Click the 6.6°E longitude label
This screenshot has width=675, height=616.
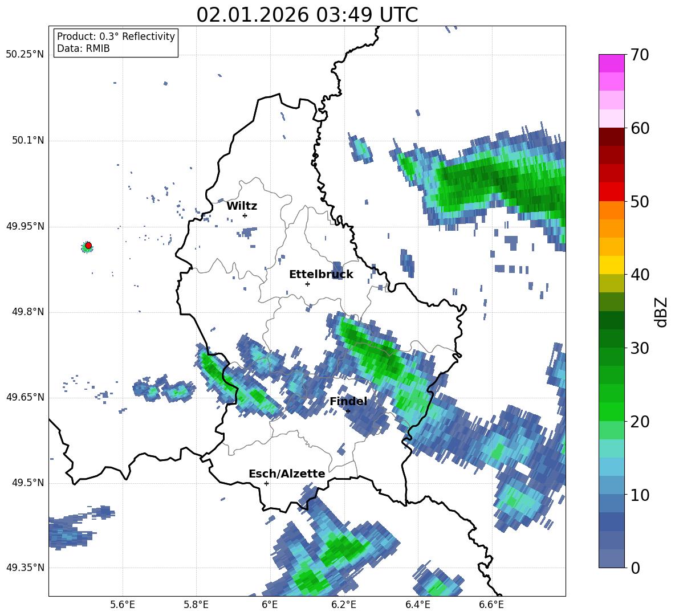(491, 605)
